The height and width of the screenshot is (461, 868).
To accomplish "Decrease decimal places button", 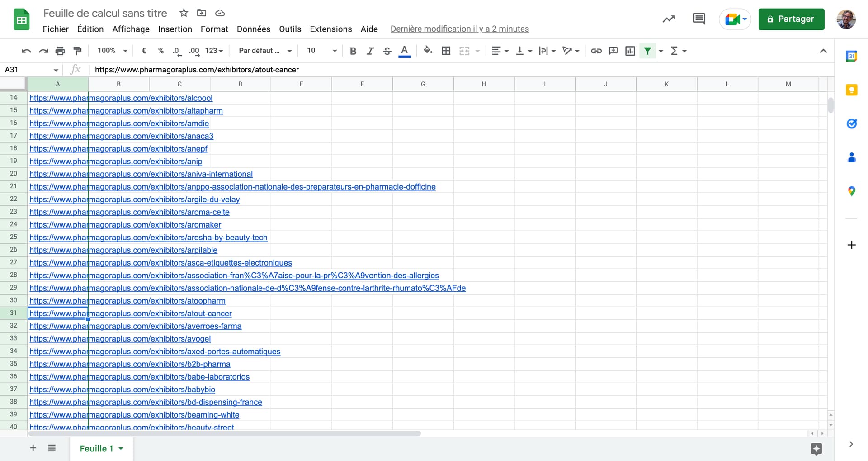I will pos(177,51).
